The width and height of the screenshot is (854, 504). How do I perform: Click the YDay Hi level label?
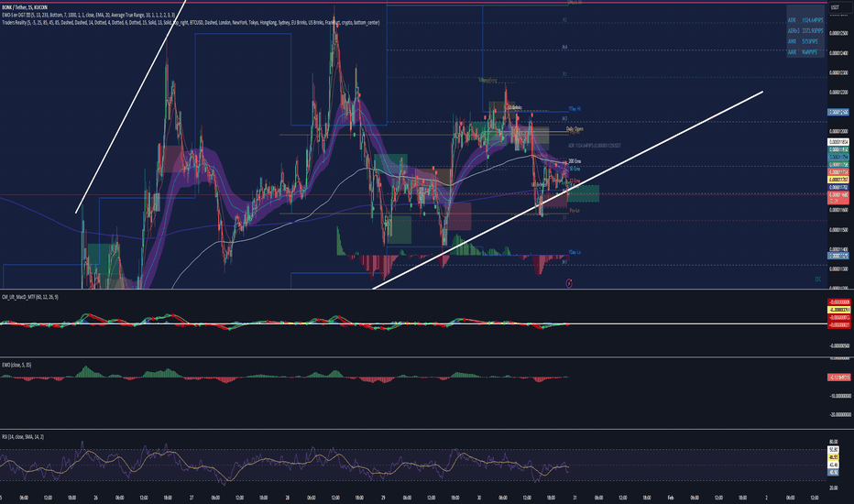click(575, 109)
